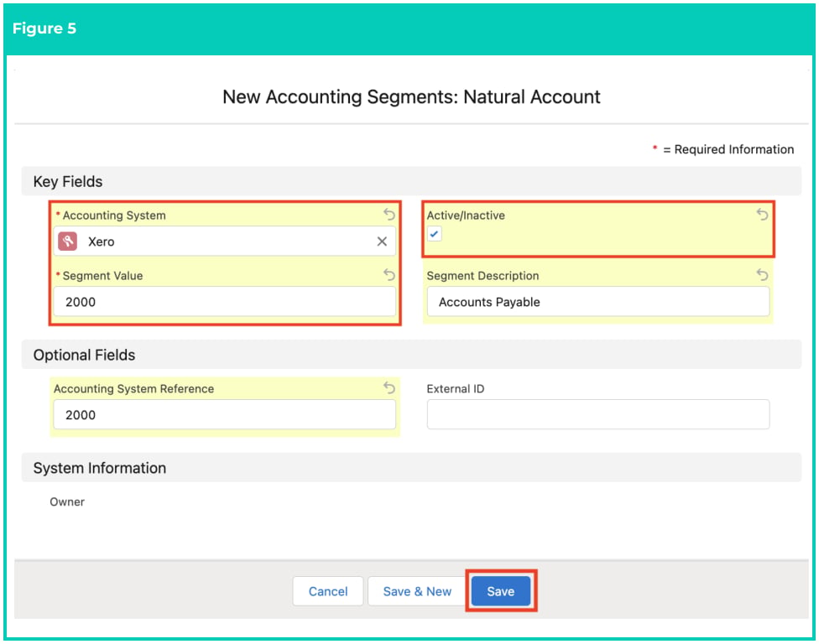Click the Owner label
This screenshot has height=644, width=819.
pyautogui.click(x=67, y=502)
